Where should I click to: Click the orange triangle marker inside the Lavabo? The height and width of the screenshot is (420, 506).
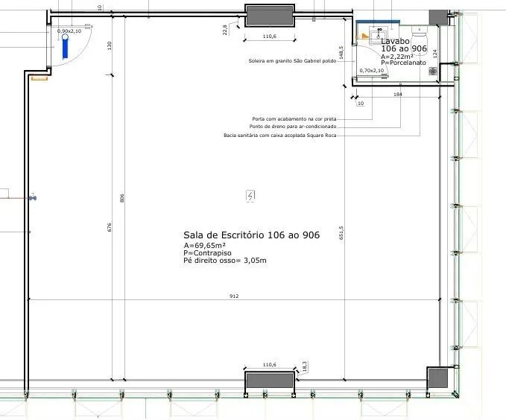[x=365, y=36]
